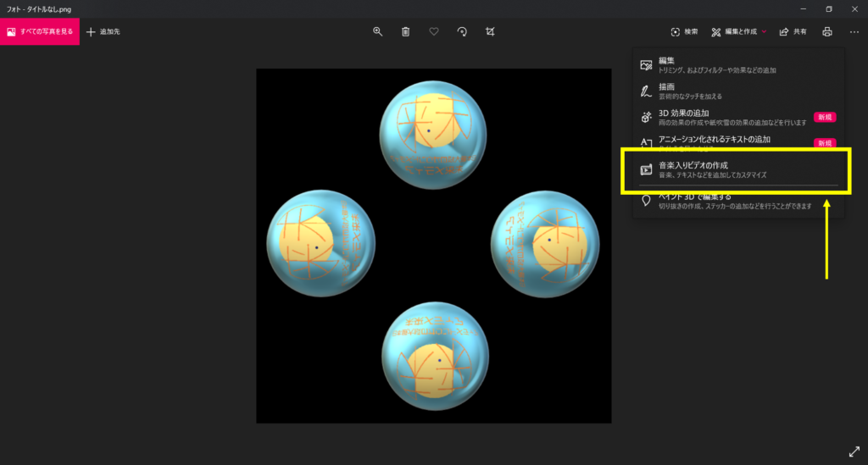Click the zoom magnifier icon

pyautogui.click(x=377, y=31)
